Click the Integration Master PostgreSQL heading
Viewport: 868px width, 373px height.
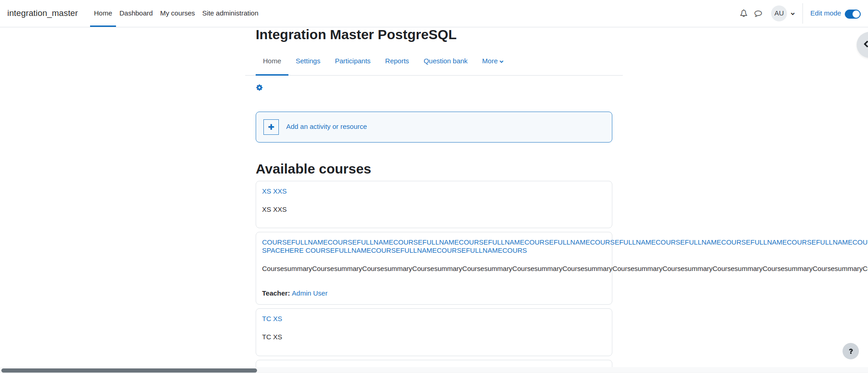(x=356, y=35)
